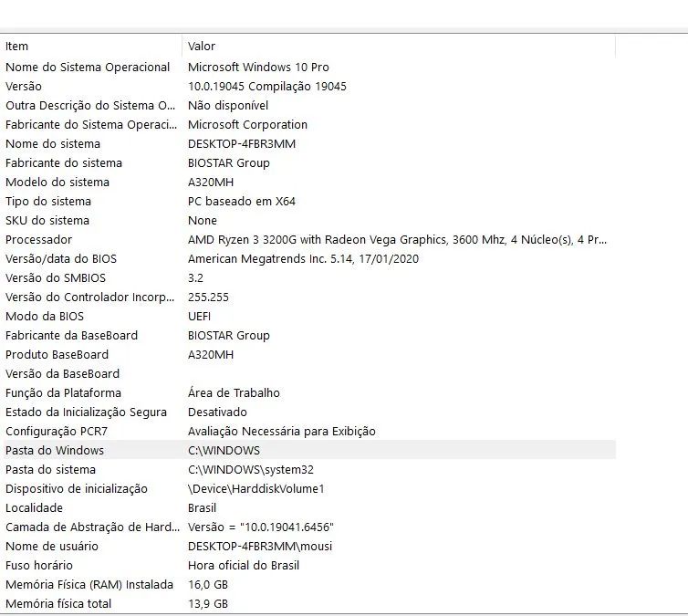Click Avaliação Necessária para Exibição value
This screenshot has width=688, height=616.
pyautogui.click(x=282, y=432)
